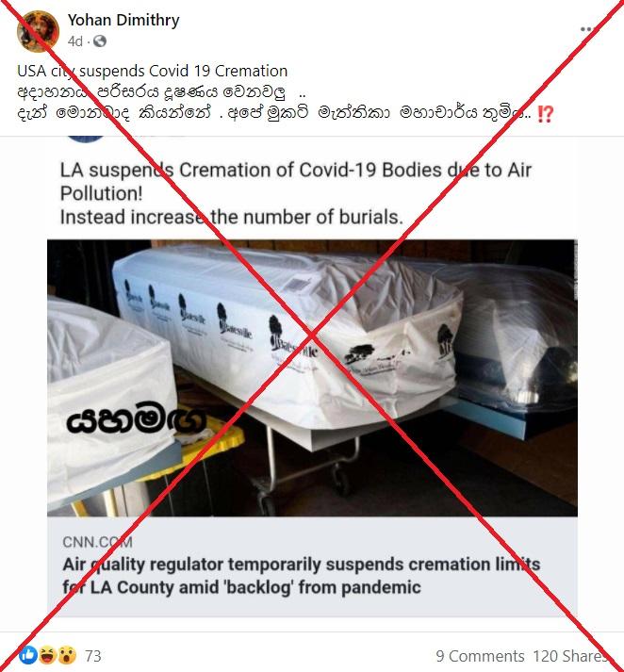Open the 9 Comments link
Viewport: 624px width, 672px height.
[x=480, y=656]
